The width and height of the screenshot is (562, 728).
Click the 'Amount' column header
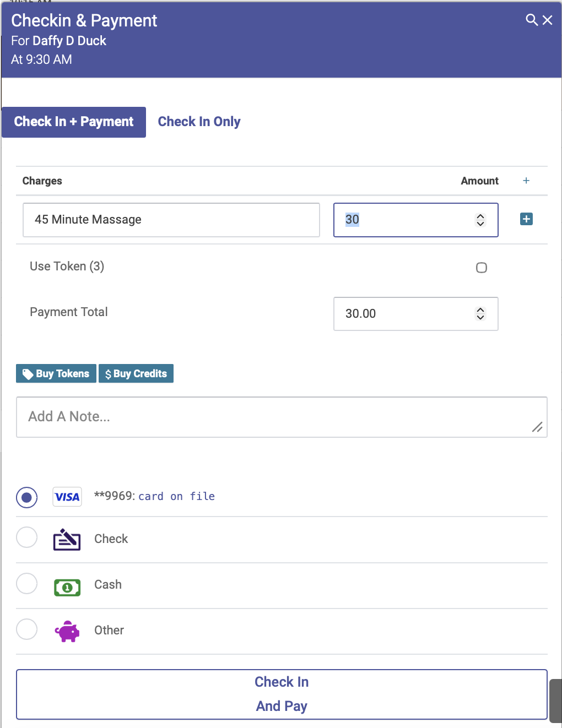[x=479, y=181]
